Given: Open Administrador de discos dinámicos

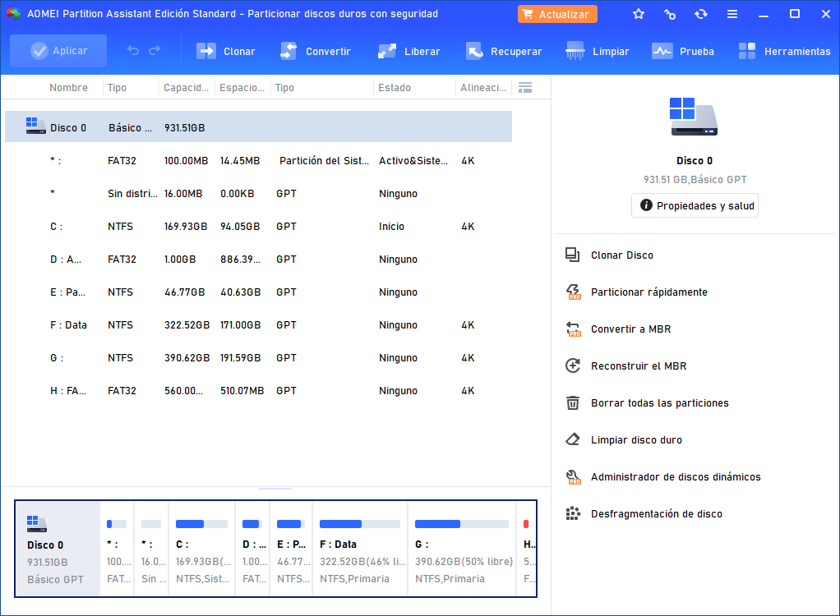Looking at the screenshot, I should [x=675, y=476].
